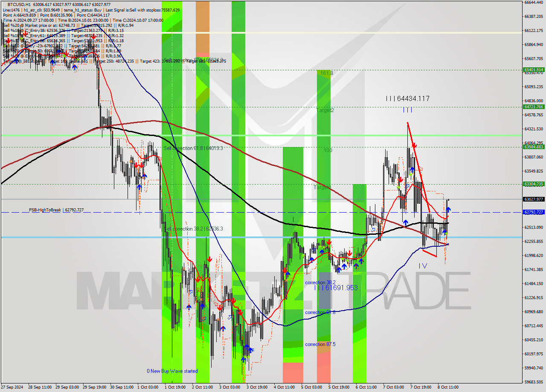
Task: Select the 61484.150 price axis value
Action: [x=534, y=284]
